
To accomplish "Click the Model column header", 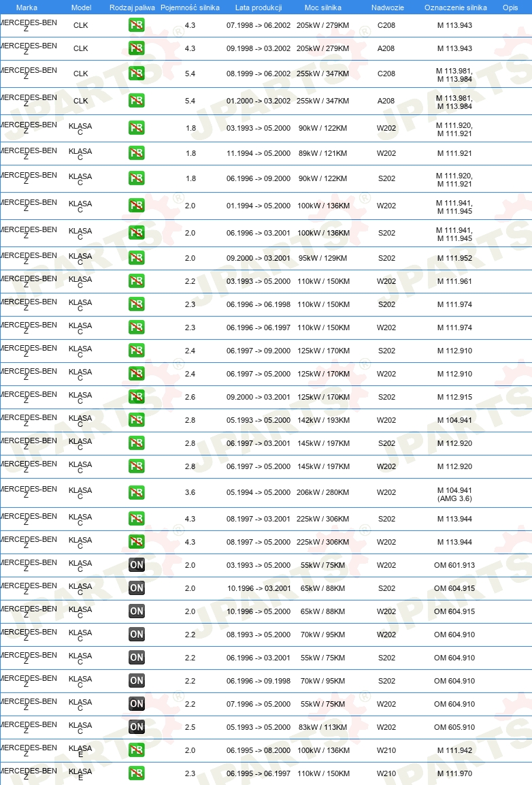I will (x=81, y=7).
